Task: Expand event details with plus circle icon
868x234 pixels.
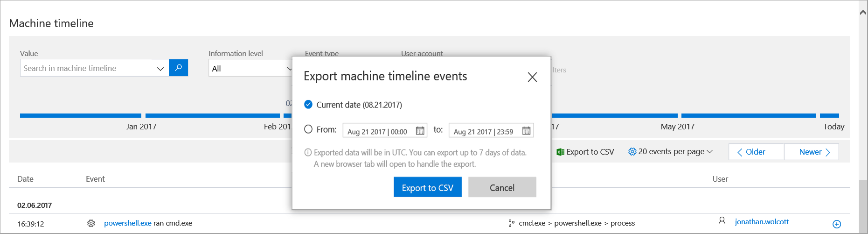Action: click(x=837, y=224)
